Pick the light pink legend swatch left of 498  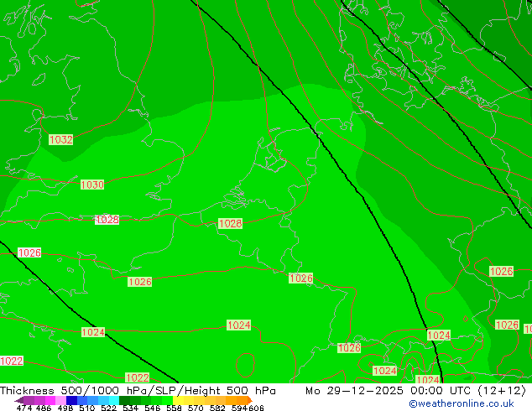coord(60,400)
